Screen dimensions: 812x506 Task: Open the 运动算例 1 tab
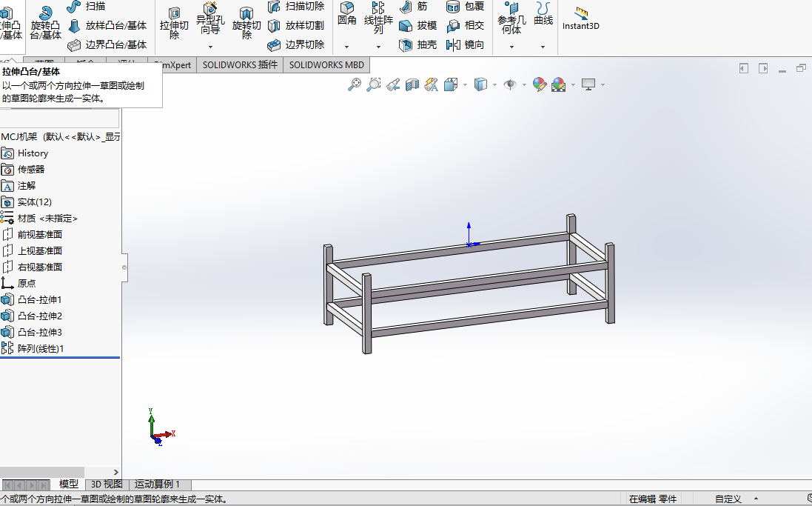click(x=160, y=485)
